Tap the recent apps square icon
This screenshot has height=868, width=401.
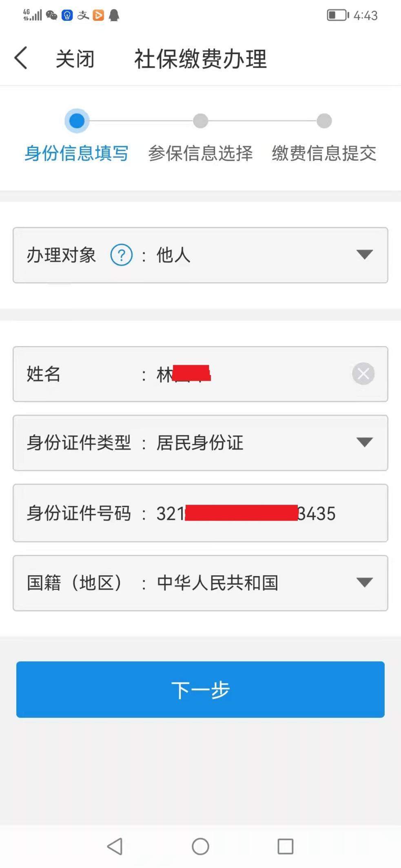click(x=285, y=846)
